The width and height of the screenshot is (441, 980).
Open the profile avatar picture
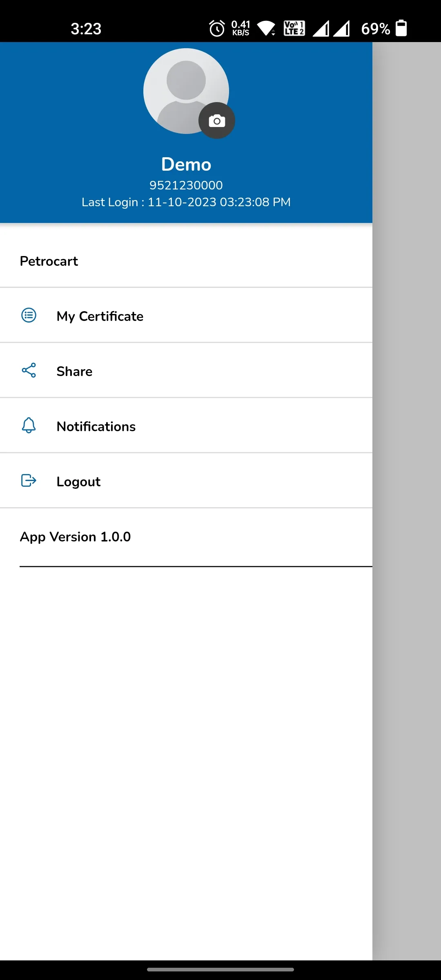tap(186, 91)
